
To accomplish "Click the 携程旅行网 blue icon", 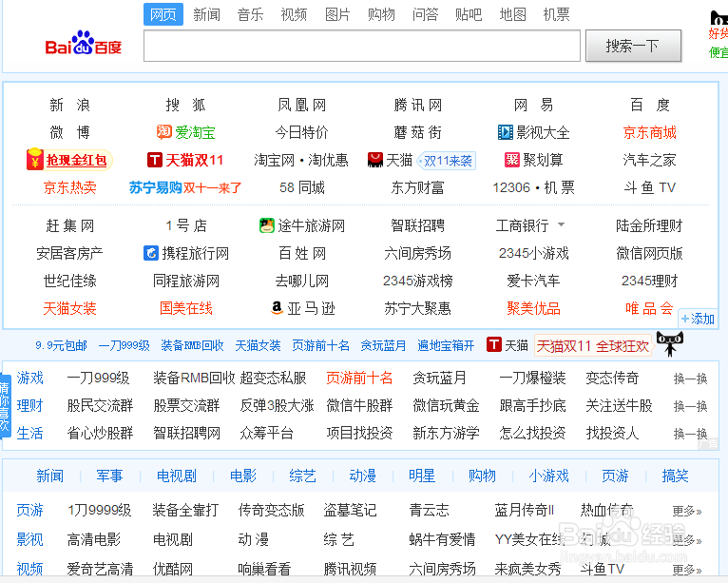I will tap(151, 253).
